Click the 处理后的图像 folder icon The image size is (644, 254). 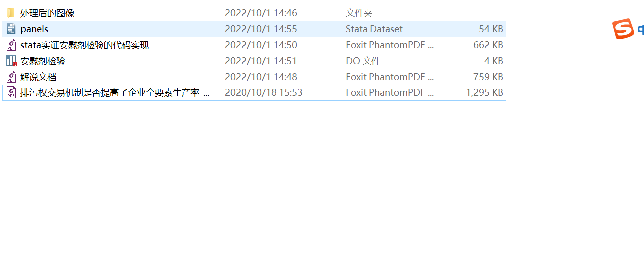(x=11, y=13)
